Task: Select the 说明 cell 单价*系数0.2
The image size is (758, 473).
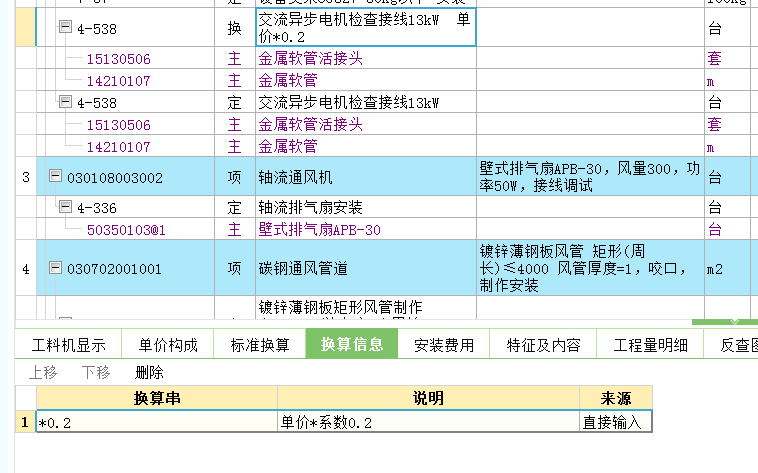Action: [428, 422]
